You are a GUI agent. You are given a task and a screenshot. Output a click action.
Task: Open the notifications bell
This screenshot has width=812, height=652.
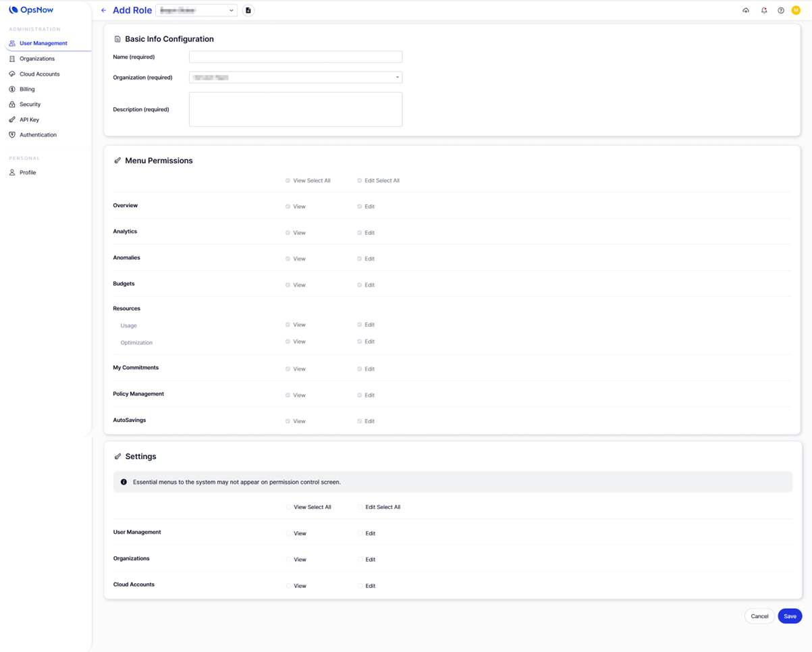coord(764,11)
